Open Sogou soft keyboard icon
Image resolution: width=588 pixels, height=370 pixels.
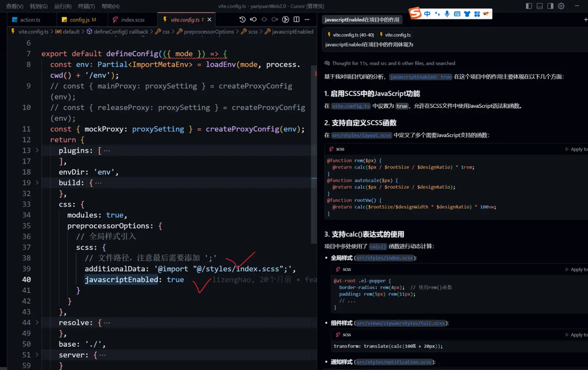coord(457,14)
